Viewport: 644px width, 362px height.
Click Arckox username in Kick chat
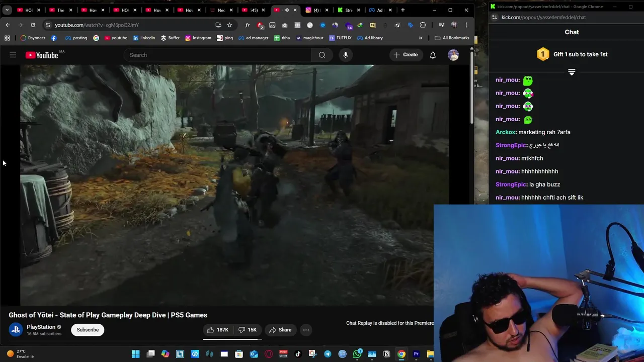[x=506, y=132]
